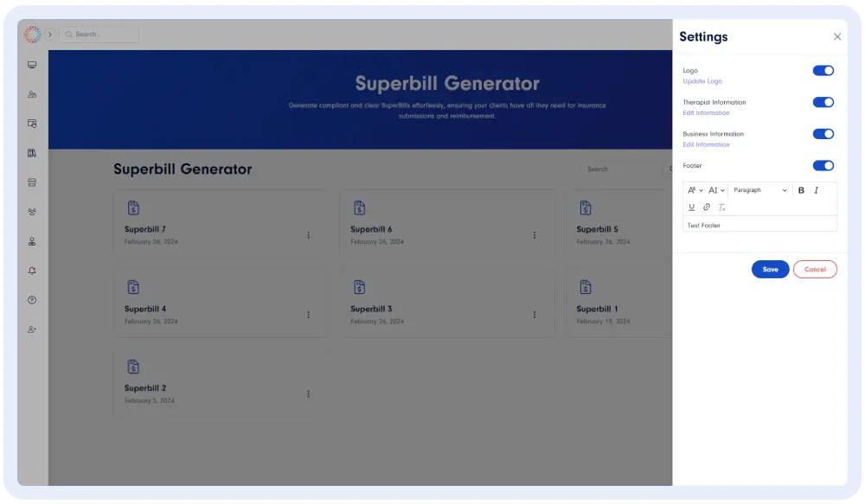
Task: Click the February 5, 2024 date text
Action: pos(149,401)
